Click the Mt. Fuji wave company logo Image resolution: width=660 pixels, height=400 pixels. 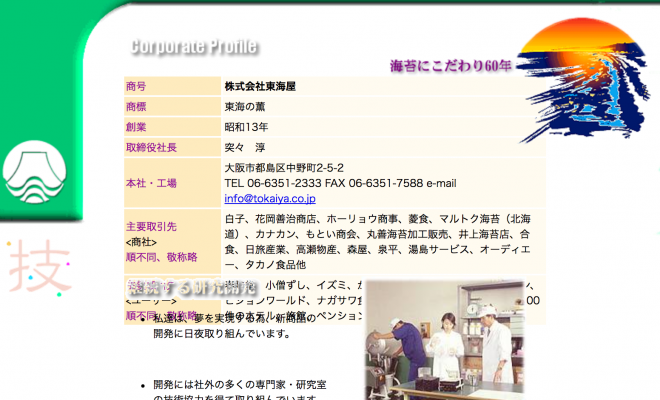(x=35, y=172)
